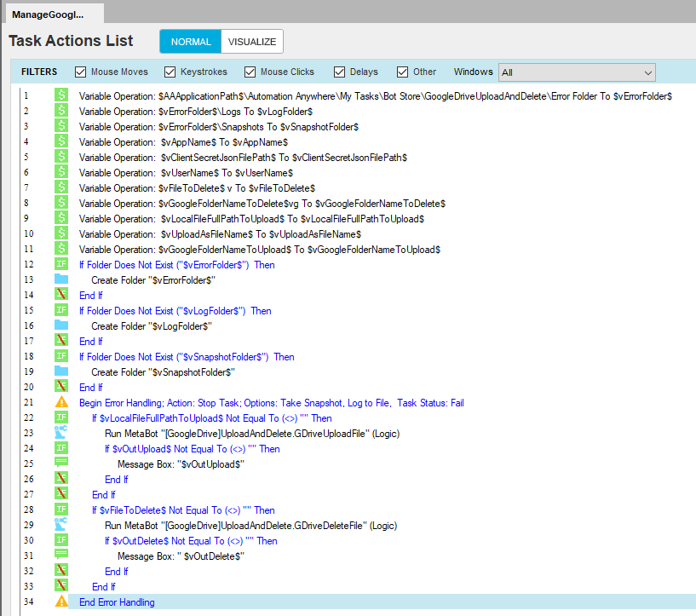Viewport: 696px width, 616px height.
Task: Click the warning icon for End Error Handling
Action: 61,602
